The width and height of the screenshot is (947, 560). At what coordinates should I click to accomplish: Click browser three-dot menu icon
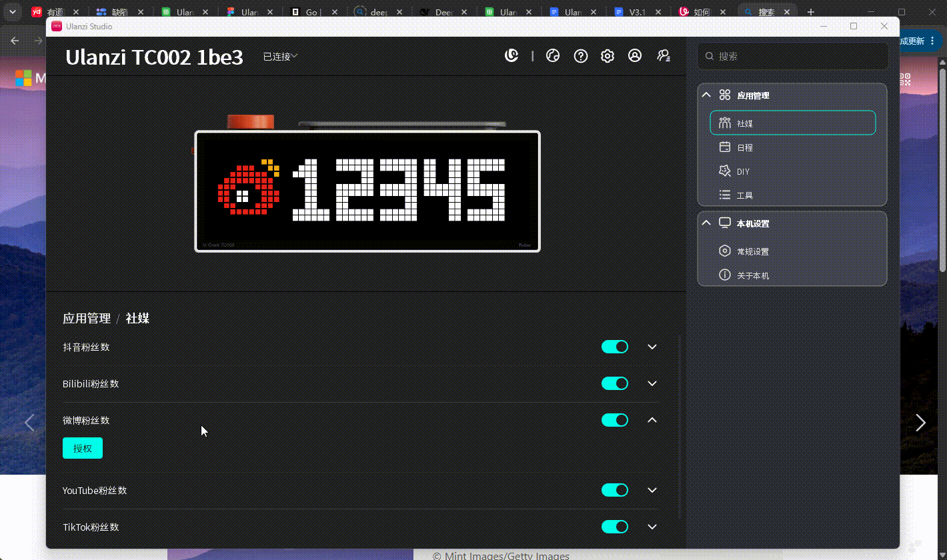click(x=932, y=41)
